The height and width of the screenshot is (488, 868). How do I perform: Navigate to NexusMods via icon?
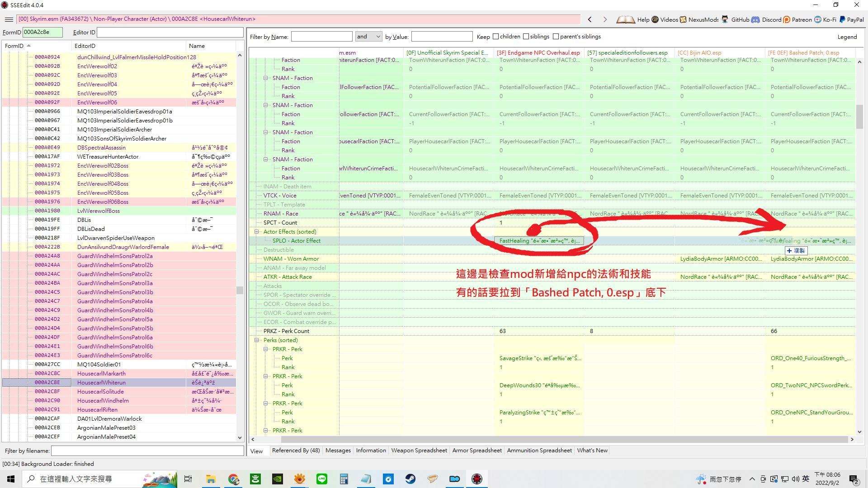(x=684, y=20)
